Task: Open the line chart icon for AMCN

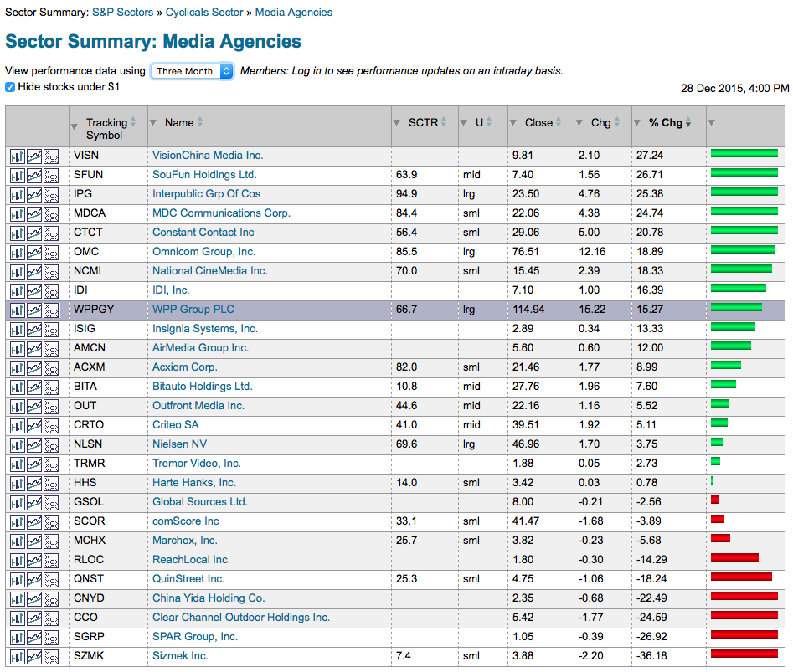Action: 33,349
